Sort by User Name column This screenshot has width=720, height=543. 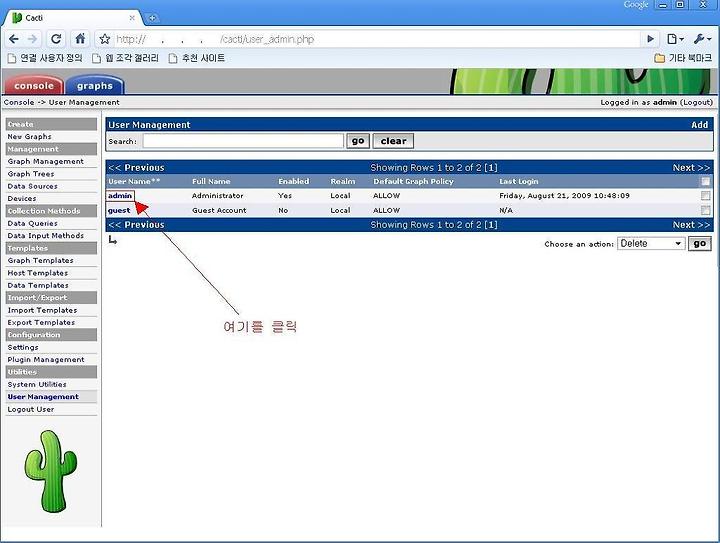(134, 181)
